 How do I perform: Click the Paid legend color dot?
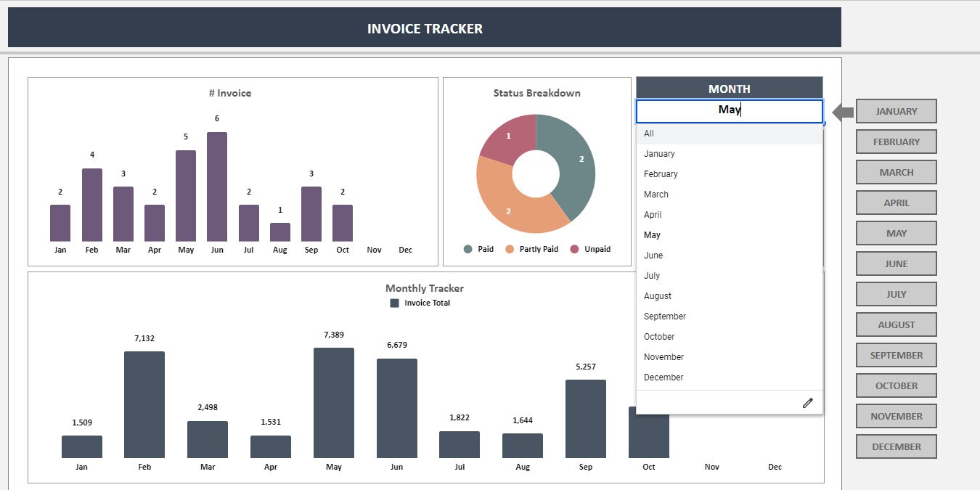468,249
